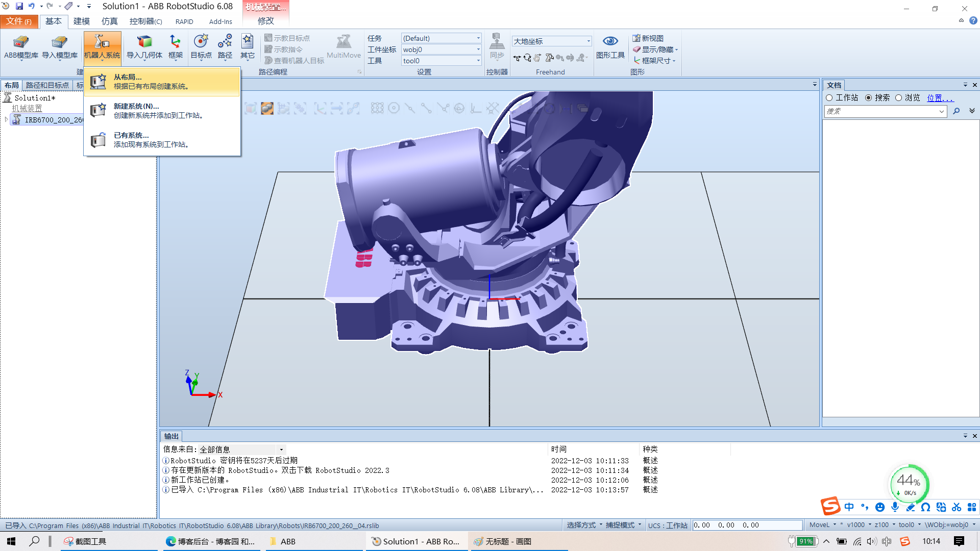Click the Sogou emoji face icon
This screenshot has width=980, height=551.
click(880, 507)
